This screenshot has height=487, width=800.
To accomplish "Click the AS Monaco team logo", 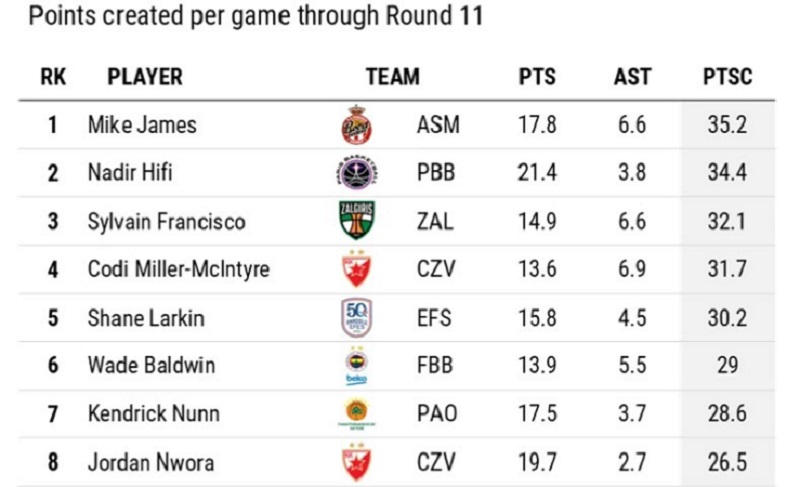I will coord(357,125).
